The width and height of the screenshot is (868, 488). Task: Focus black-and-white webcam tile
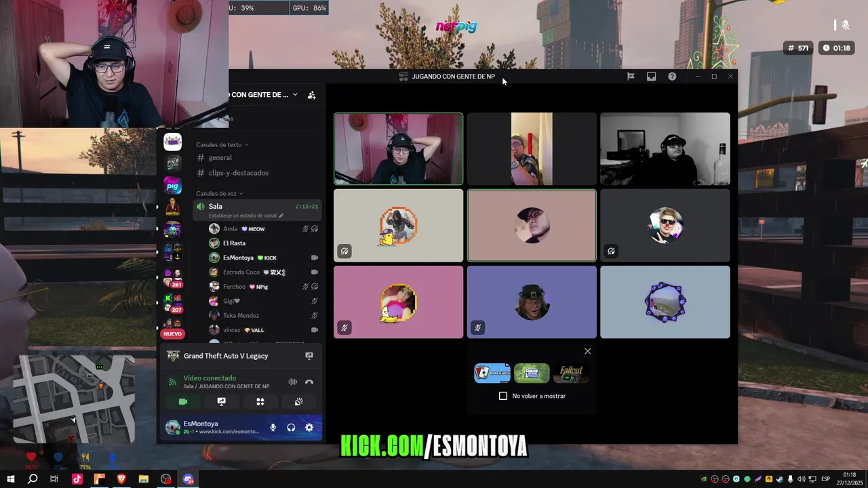665,148
